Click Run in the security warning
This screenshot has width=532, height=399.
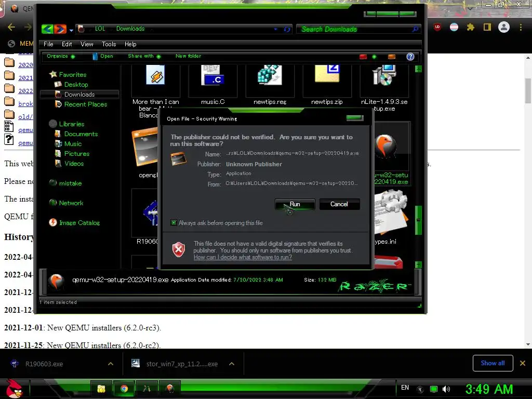295,204
